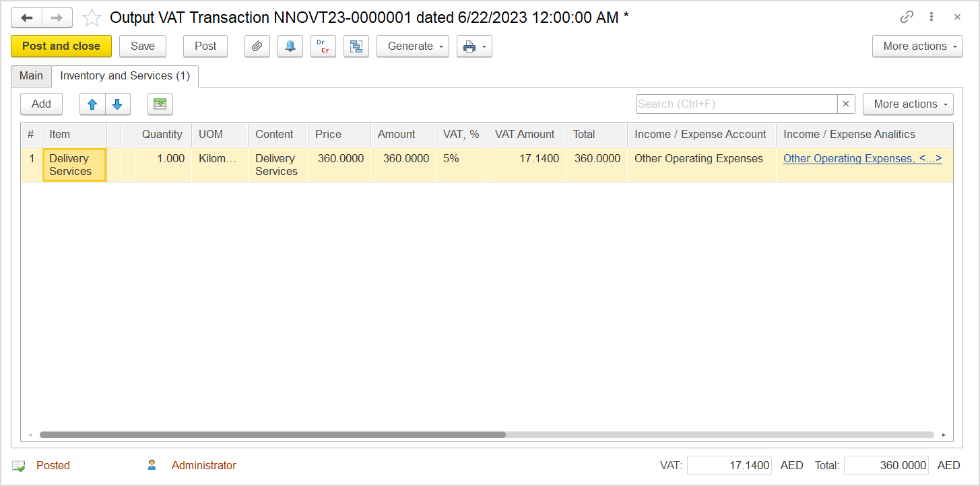Click the Administrator user icon
Screen dimensions: 980x486
click(152, 465)
